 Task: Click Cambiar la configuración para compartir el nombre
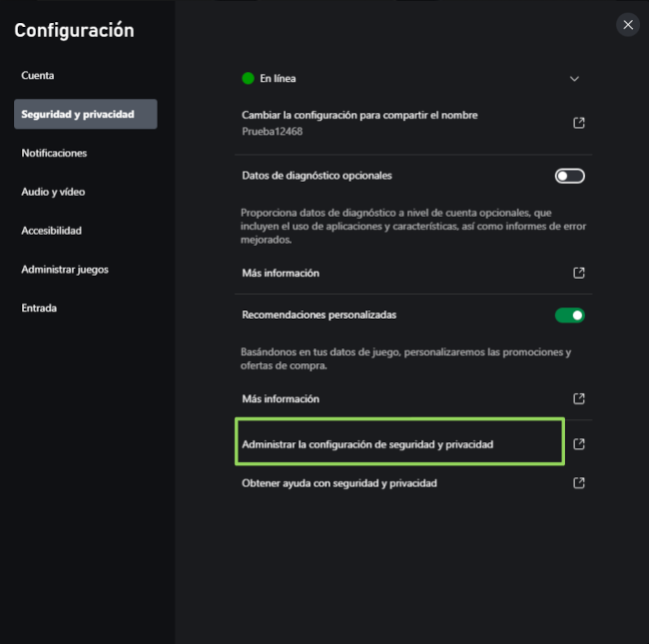(x=359, y=116)
